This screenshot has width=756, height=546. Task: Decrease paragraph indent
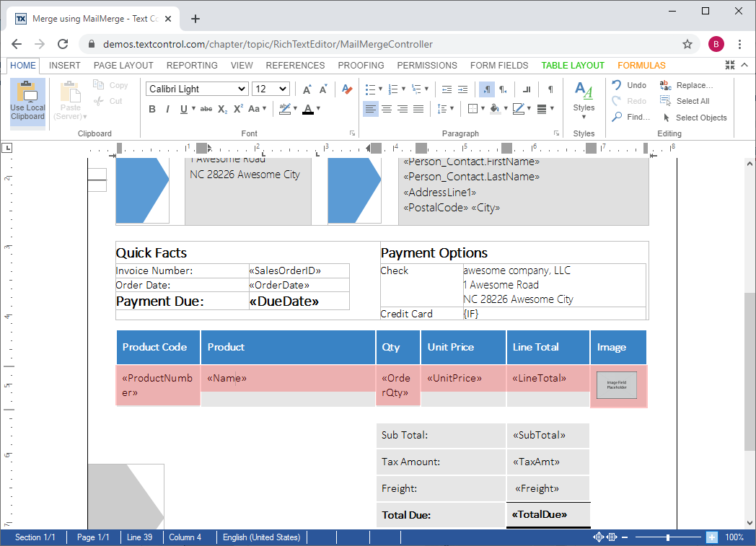click(447, 89)
